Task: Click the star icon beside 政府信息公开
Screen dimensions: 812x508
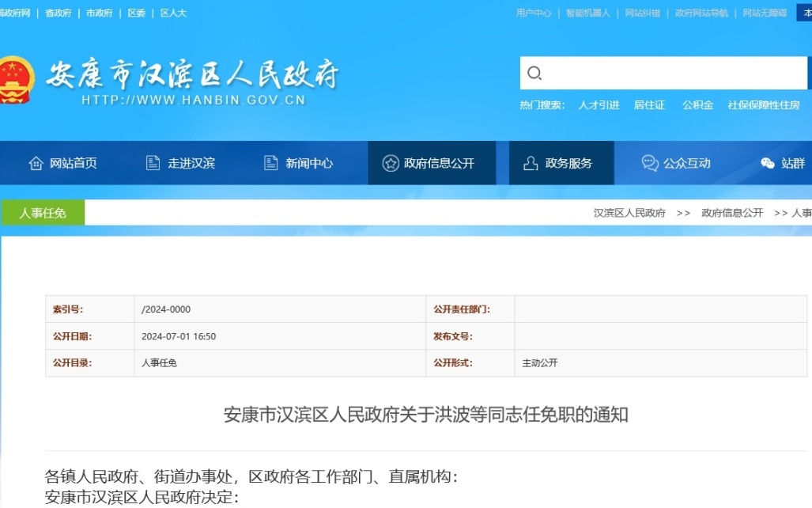Action: 391,163
